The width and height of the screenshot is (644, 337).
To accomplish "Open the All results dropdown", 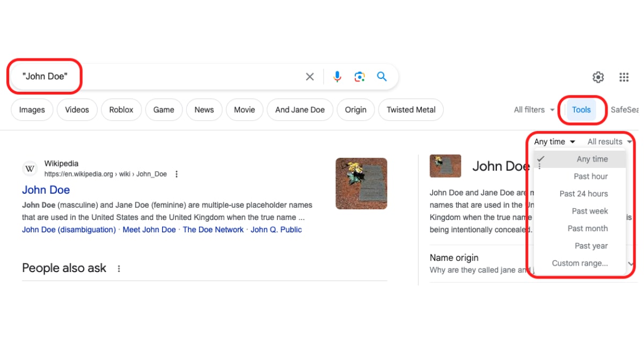I will click(x=610, y=142).
